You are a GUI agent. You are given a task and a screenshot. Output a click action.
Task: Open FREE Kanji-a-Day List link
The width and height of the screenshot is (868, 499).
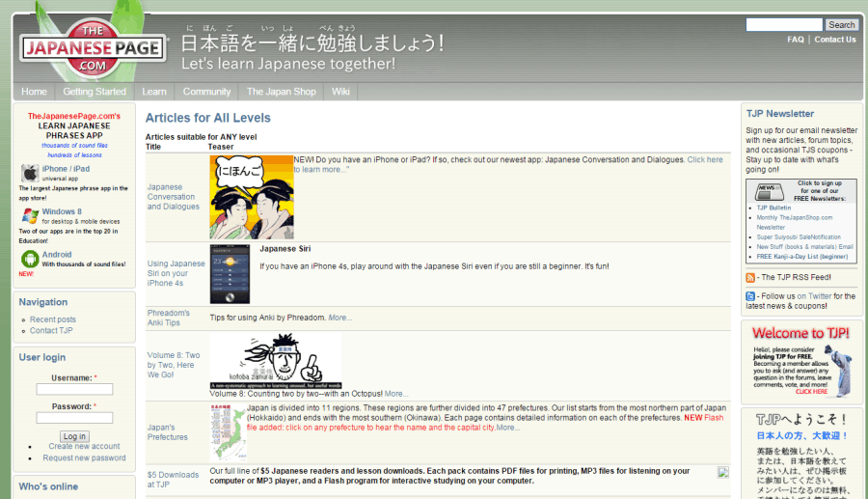(x=802, y=257)
